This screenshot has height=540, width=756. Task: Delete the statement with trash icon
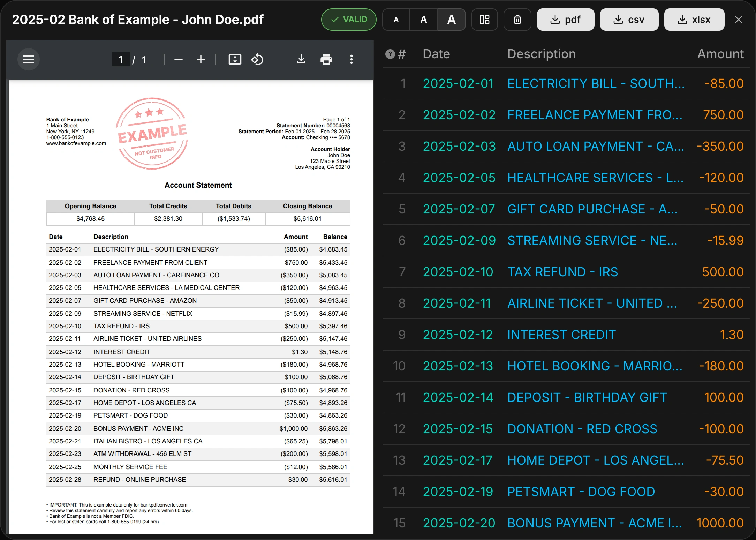point(517,20)
